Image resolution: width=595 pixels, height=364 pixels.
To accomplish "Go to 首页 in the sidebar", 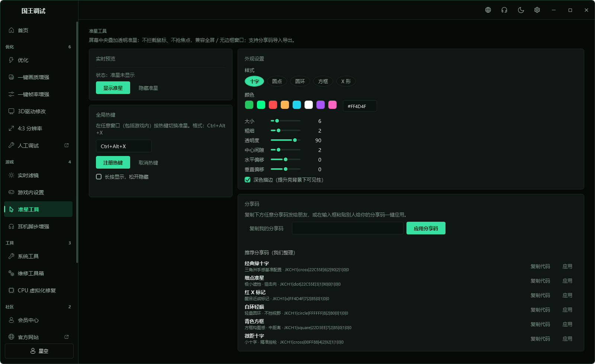I will 38,30.
